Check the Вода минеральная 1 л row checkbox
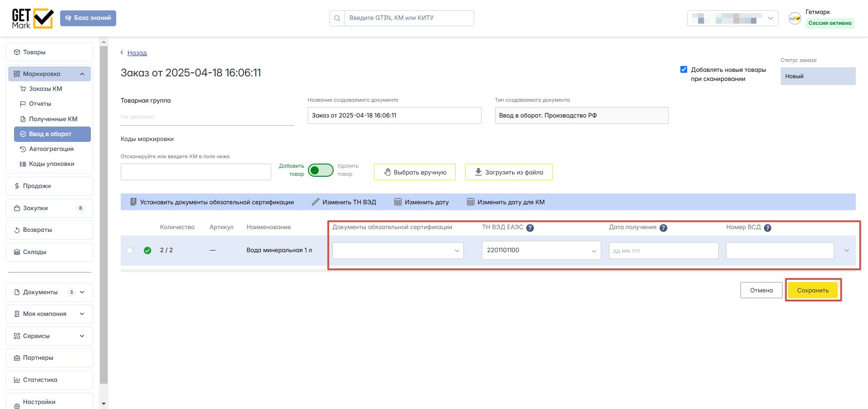Image resolution: width=868 pixels, height=409 pixels. [x=130, y=250]
